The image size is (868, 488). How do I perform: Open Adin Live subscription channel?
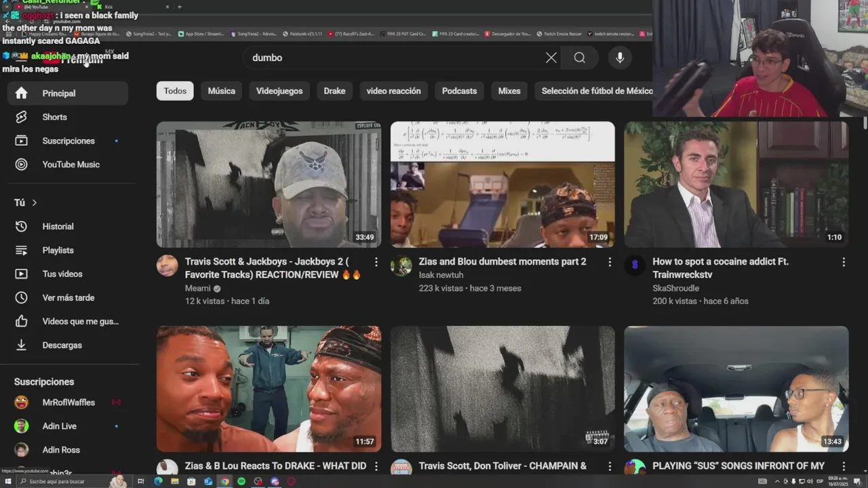67,426
